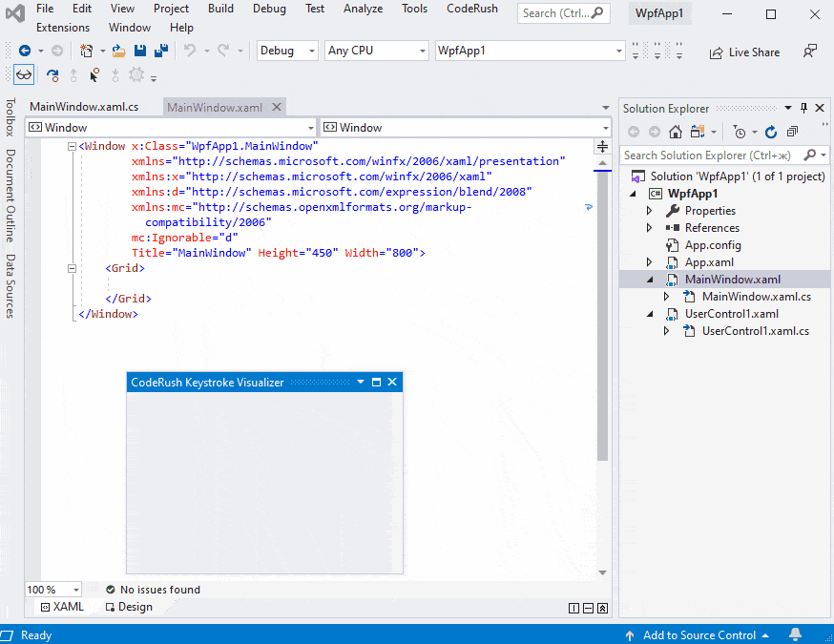Click the New Project toolbar icon

pos(88,52)
